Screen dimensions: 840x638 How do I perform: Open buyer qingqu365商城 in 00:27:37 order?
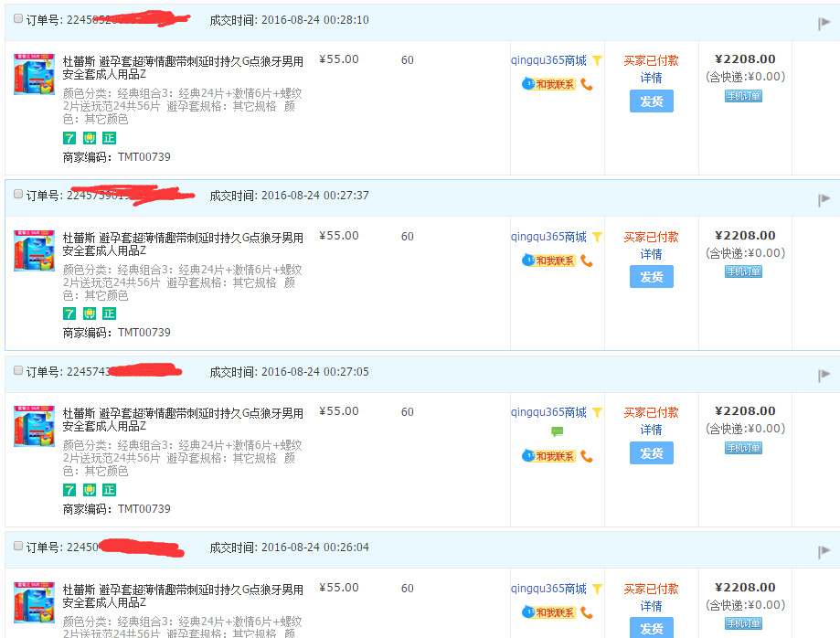click(x=548, y=237)
